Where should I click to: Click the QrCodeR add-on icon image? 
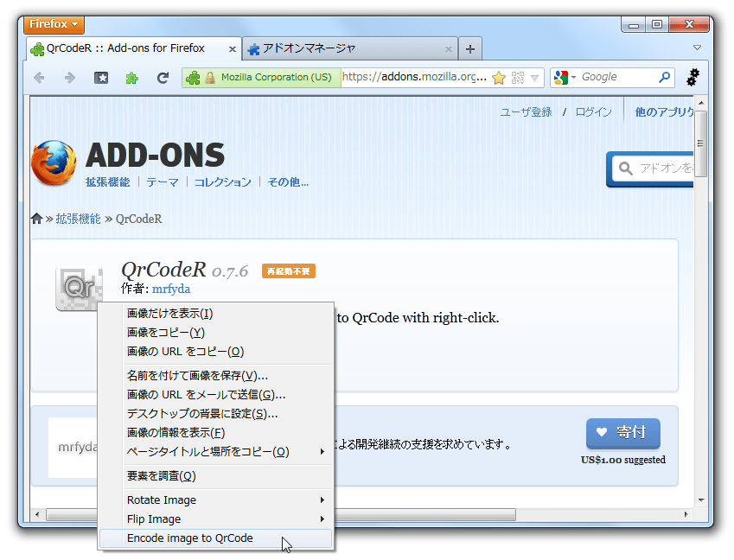point(80,288)
